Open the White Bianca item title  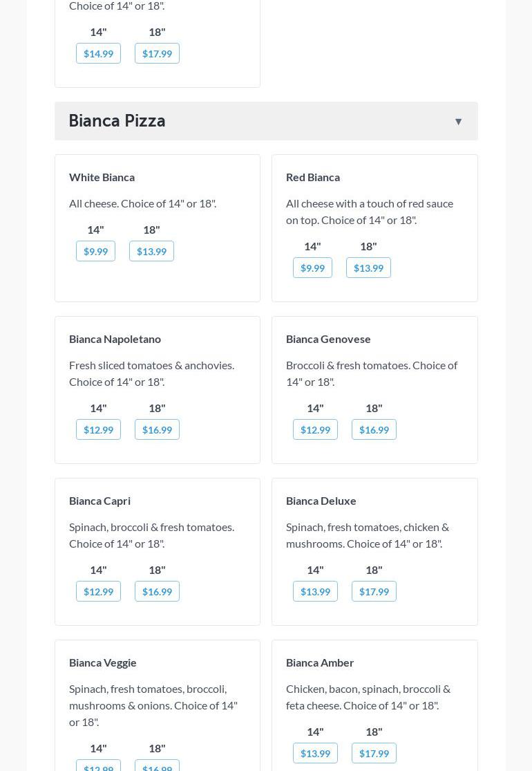click(x=102, y=177)
